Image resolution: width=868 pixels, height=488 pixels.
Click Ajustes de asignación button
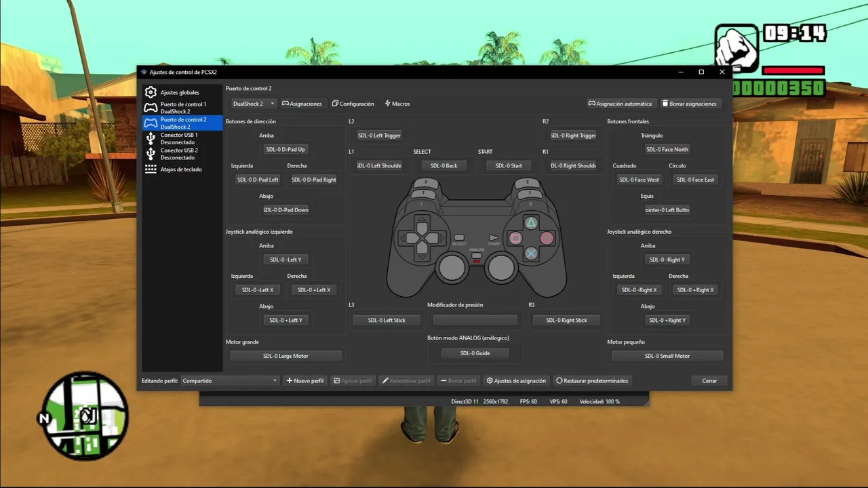pos(516,381)
